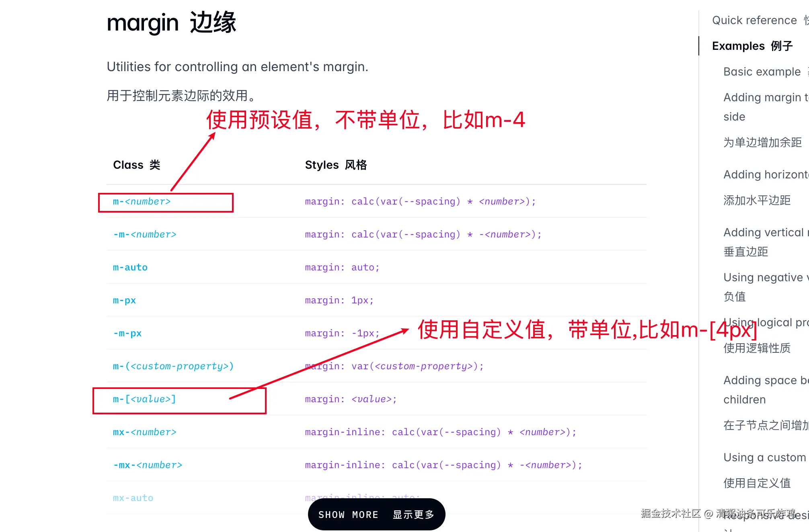Open Quick reference sidebar link
Screen dimensions: 809x532
754,20
